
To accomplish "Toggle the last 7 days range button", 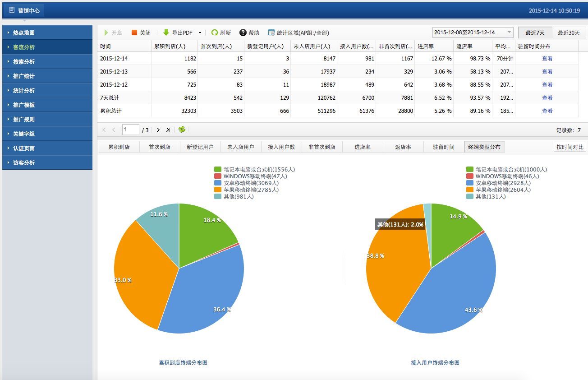I will point(535,32).
